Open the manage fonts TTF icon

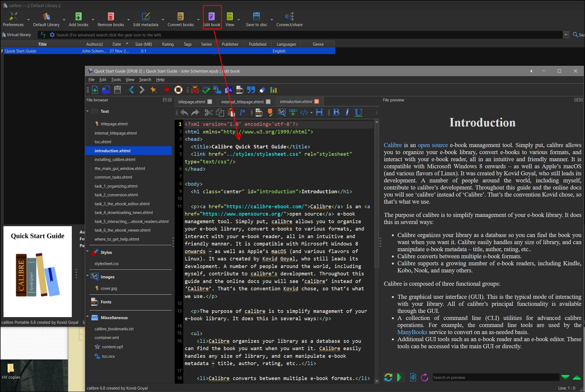point(239,90)
